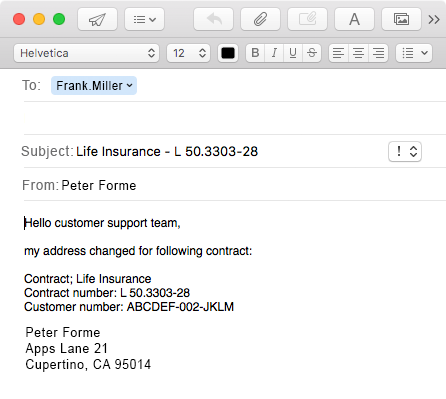
Task: Center align the text
Action: [x=358, y=53]
